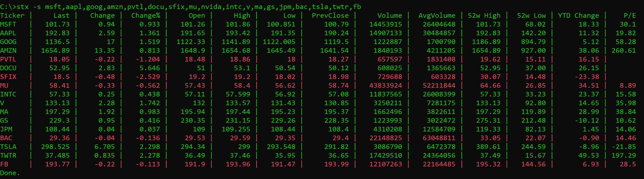The image size is (644, 179).
Task: Select the AMZN ticker row label
Action: tap(8, 51)
